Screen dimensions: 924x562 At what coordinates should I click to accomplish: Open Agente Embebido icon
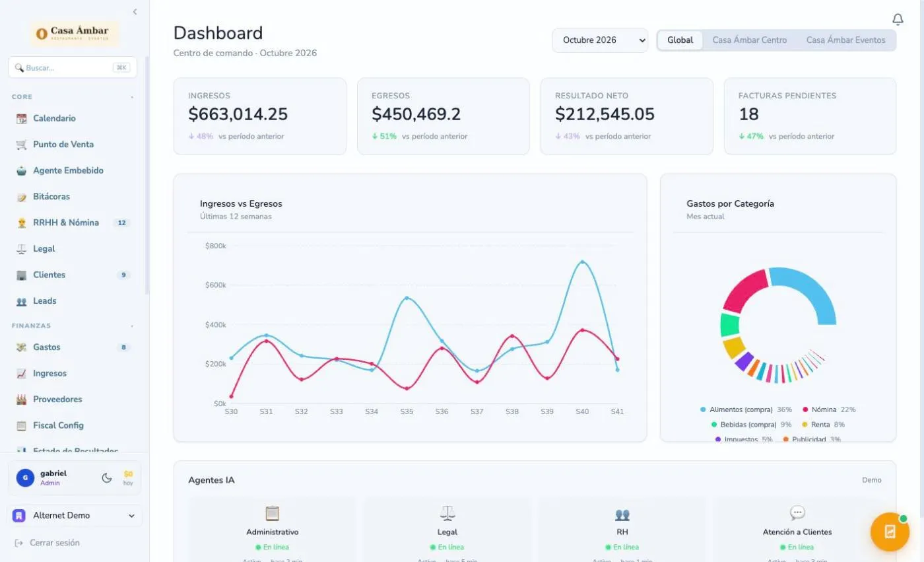[x=21, y=171]
